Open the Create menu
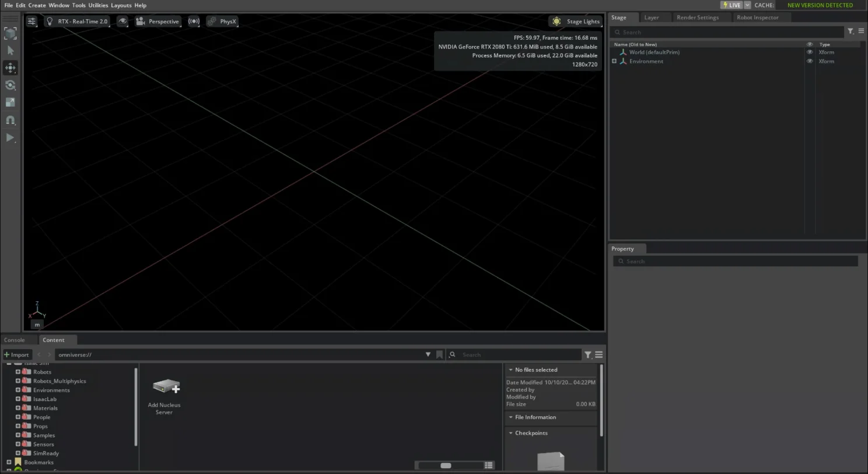 tap(37, 5)
